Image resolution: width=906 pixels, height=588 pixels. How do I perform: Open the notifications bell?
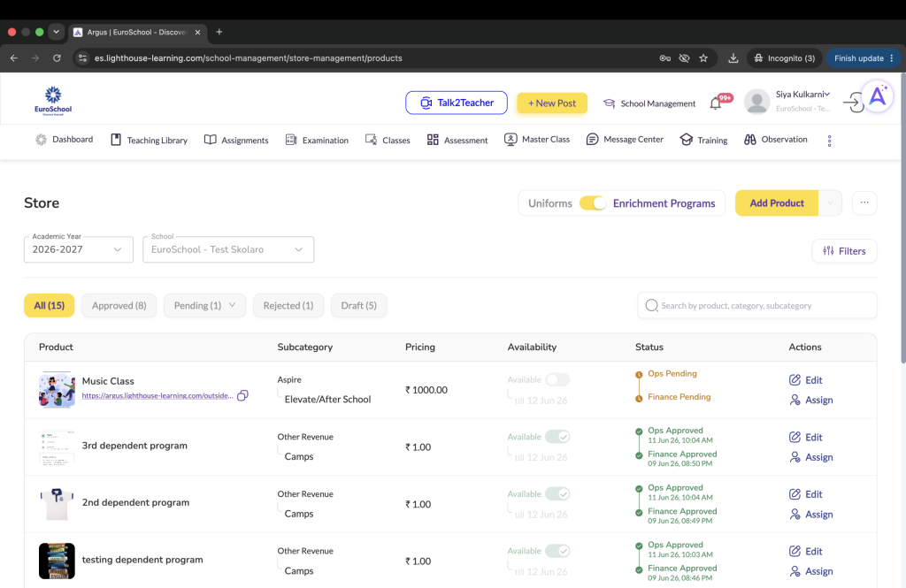click(715, 103)
